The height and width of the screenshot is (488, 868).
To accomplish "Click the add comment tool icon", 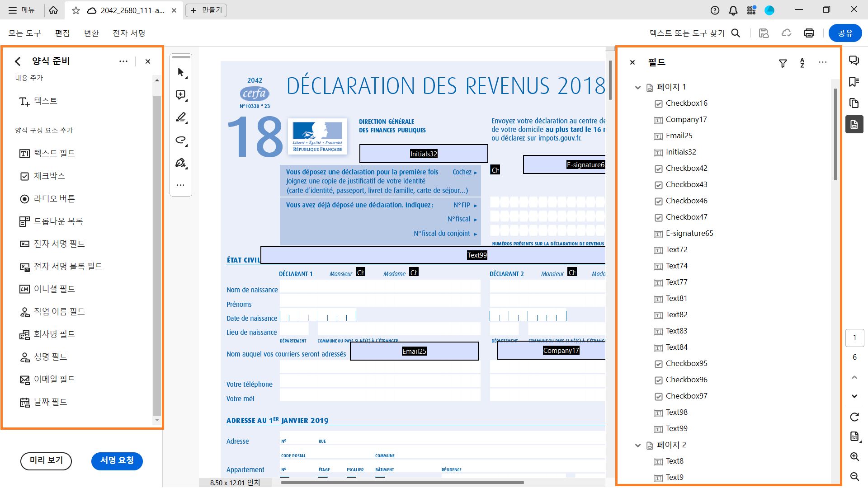I will (x=181, y=95).
